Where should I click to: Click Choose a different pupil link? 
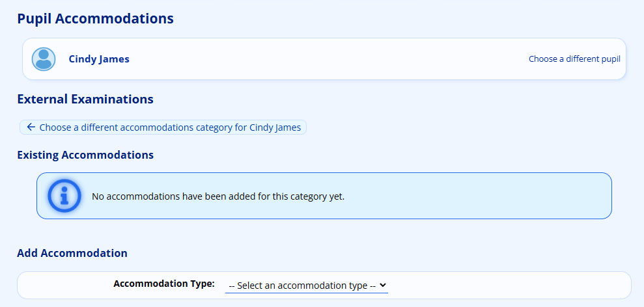point(574,59)
